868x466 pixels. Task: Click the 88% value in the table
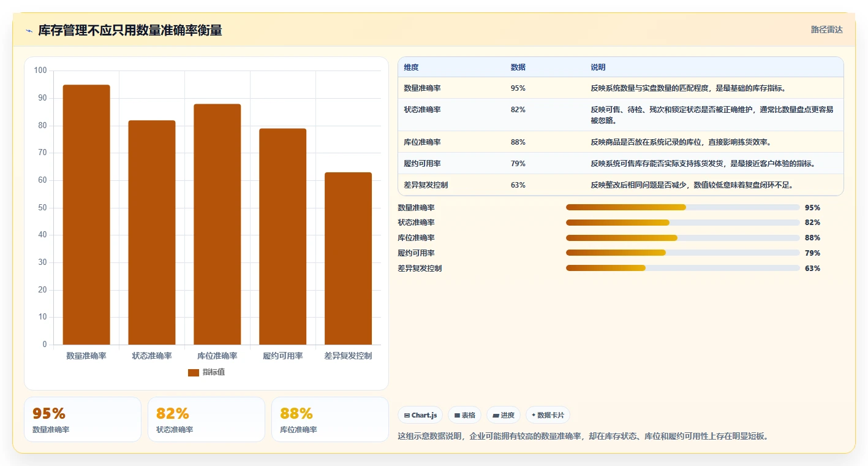pos(518,142)
